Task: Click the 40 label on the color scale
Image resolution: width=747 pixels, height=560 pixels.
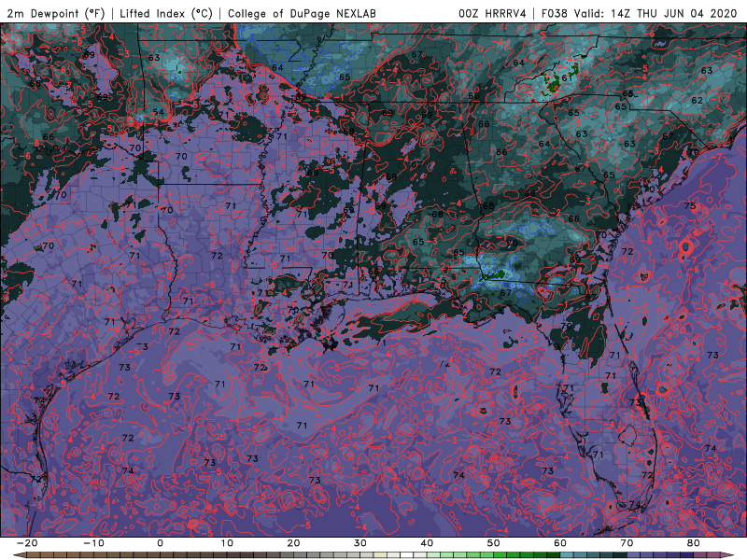Action: point(427,543)
